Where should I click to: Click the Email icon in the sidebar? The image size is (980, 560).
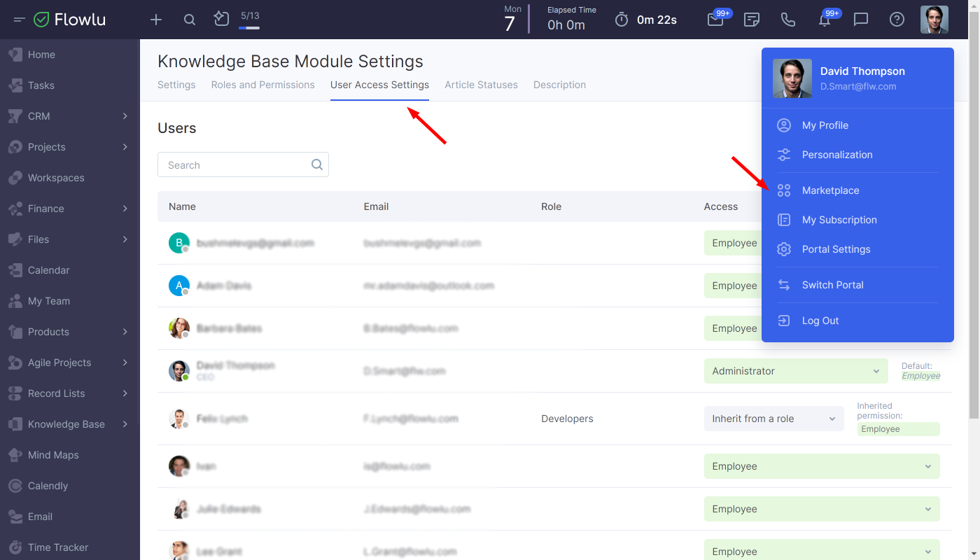click(15, 517)
